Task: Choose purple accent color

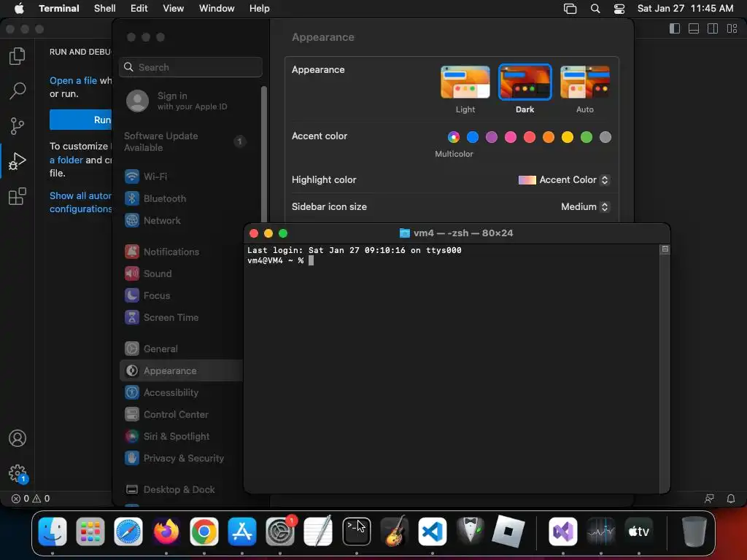Action: 492,137
